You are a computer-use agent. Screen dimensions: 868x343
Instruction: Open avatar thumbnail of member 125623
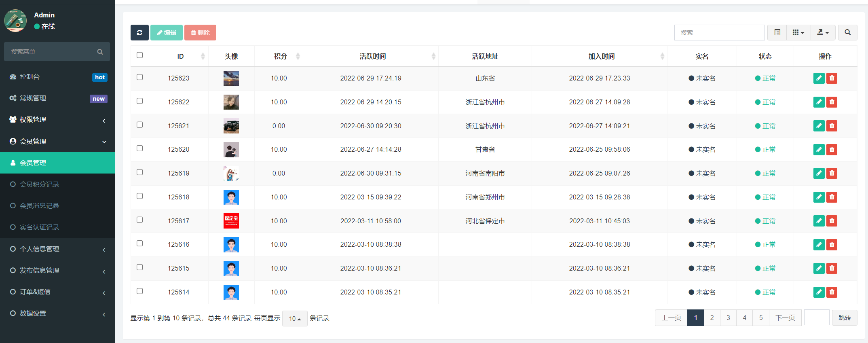pyautogui.click(x=231, y=78)
